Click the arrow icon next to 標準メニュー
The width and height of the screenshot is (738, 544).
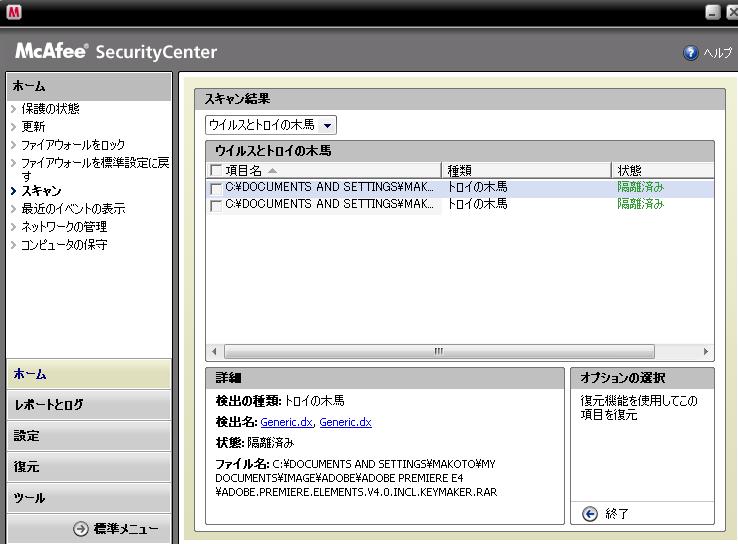pos(81,528)
